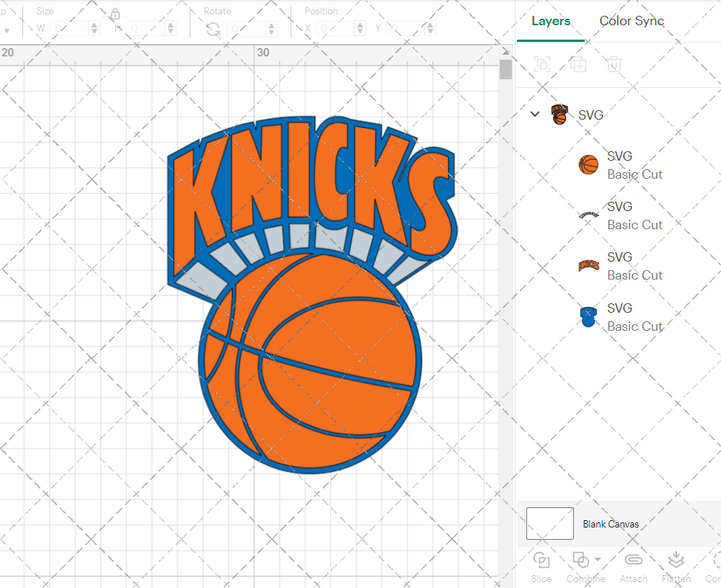Open the Combine dropdown arrow
Viewport: 721px width, 588px height.
pos(597,559)
